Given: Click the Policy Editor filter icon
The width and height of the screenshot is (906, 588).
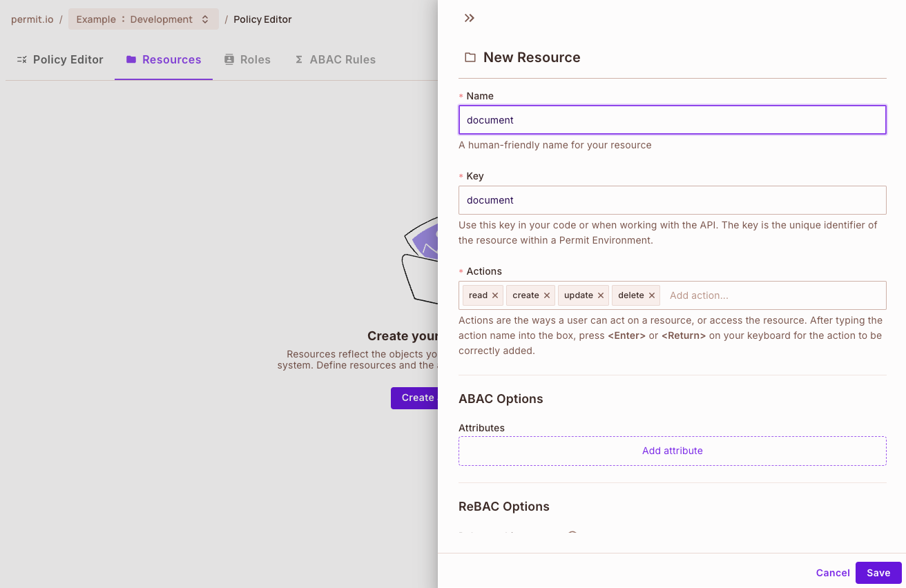Looking at the screenshot, I should tap(21, 59).
